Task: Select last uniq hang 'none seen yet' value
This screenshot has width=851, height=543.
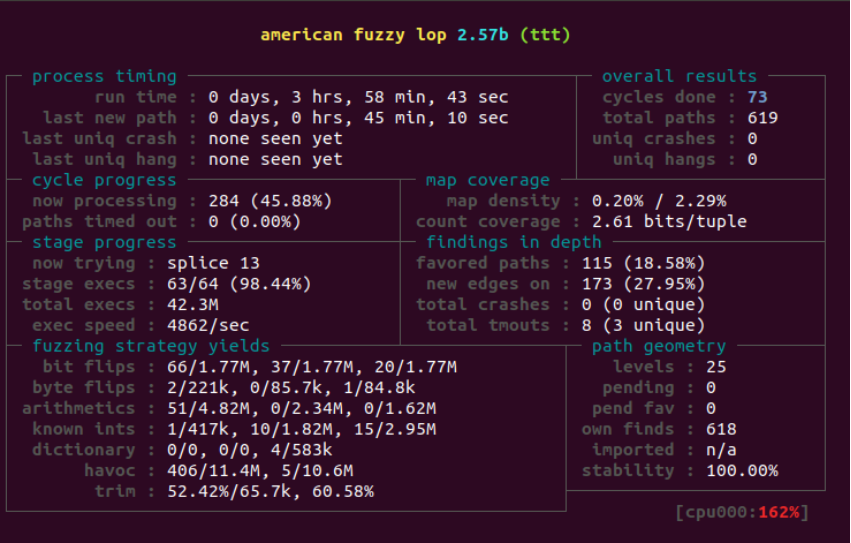Action: pos(276,160)
